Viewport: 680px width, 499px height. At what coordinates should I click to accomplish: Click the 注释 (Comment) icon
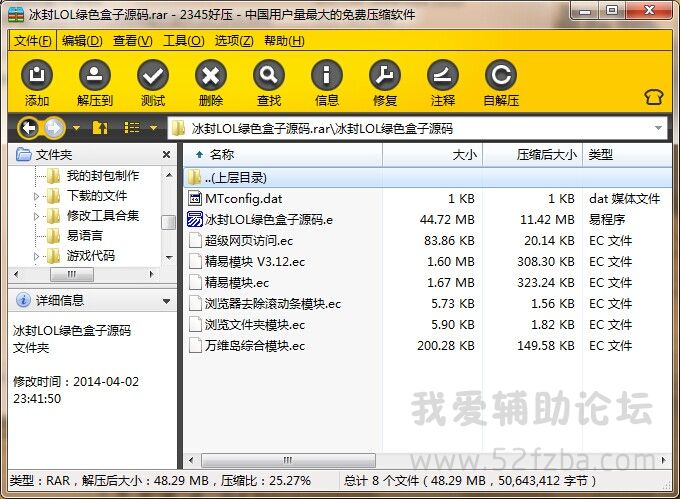pos(443,75)
